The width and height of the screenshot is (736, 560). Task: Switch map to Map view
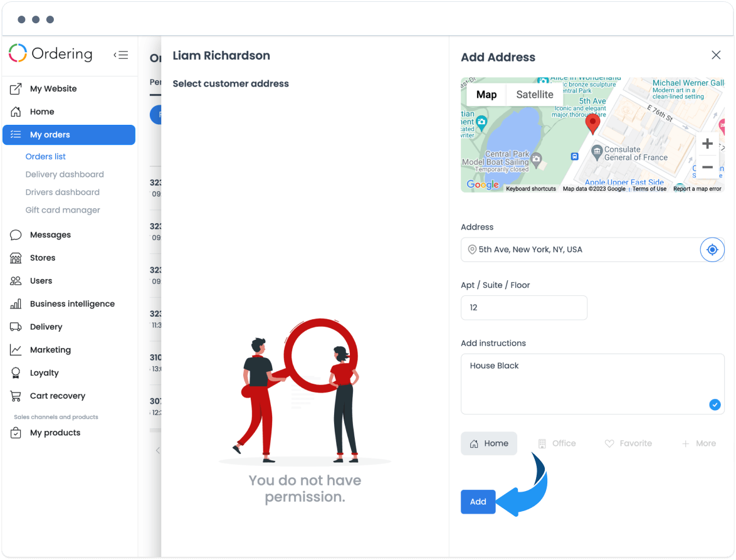[x=486, y=95]
